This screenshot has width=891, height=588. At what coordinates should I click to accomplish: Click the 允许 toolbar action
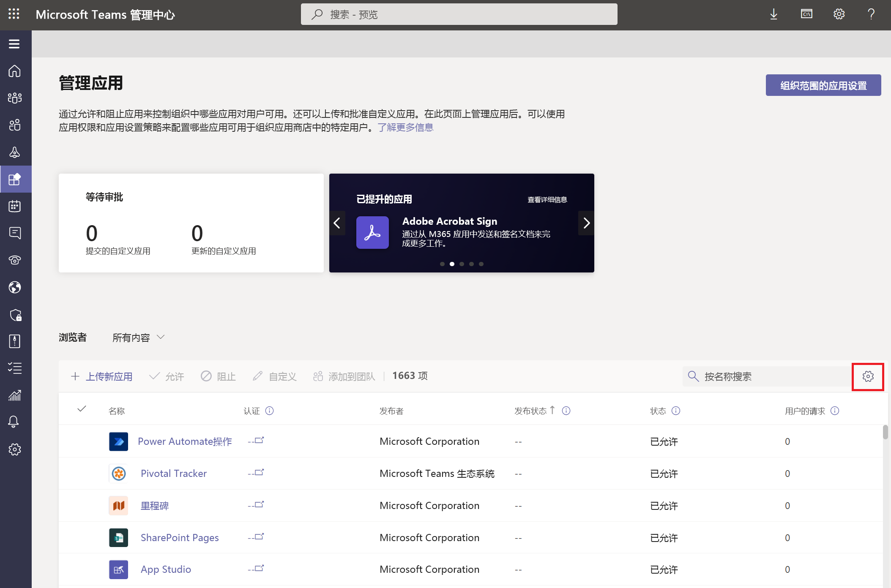[x=167, y=376]
